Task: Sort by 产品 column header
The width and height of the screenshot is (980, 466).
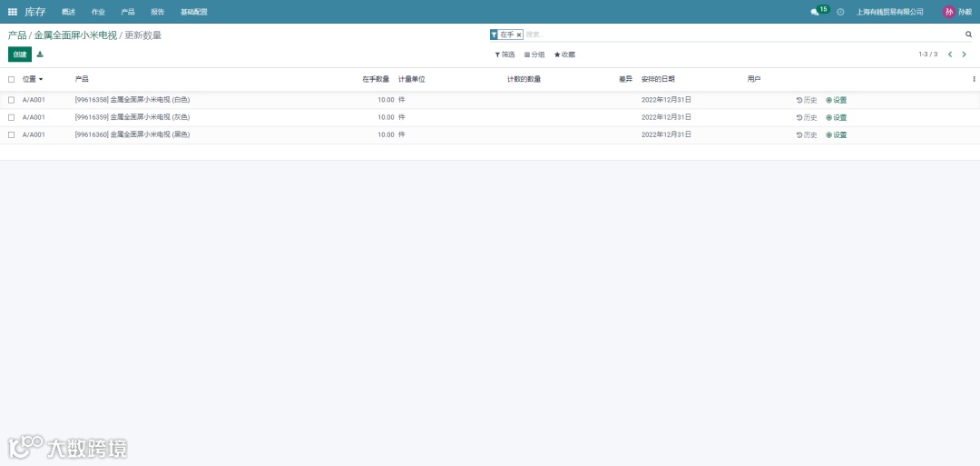Action: pyautogui.click(x=82, y=79)
